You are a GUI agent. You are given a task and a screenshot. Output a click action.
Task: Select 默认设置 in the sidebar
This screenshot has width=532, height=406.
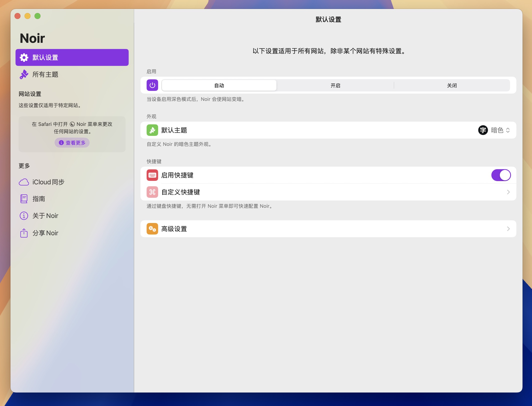pyautogui.click(x=72, y=57)
